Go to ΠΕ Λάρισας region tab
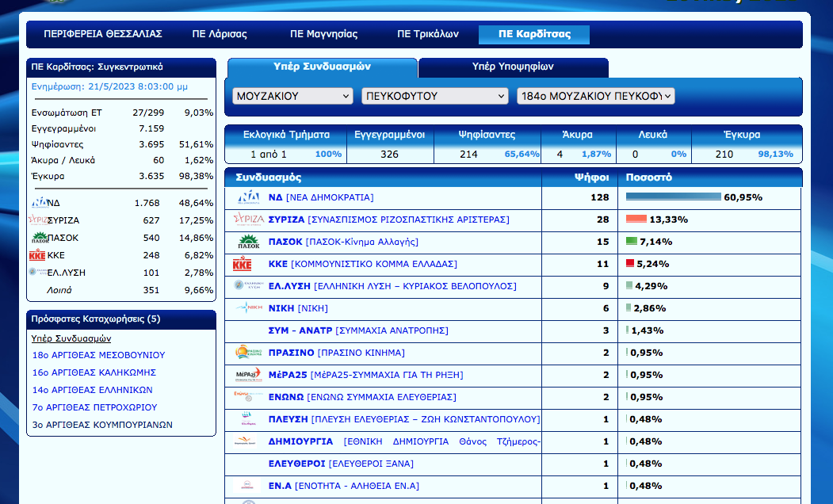The height and width of the screenshot is (504, 833). tap(220, 34)
